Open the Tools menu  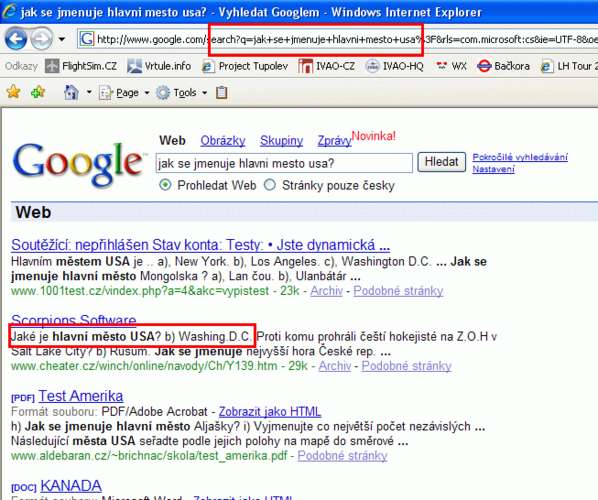(177, 93)
